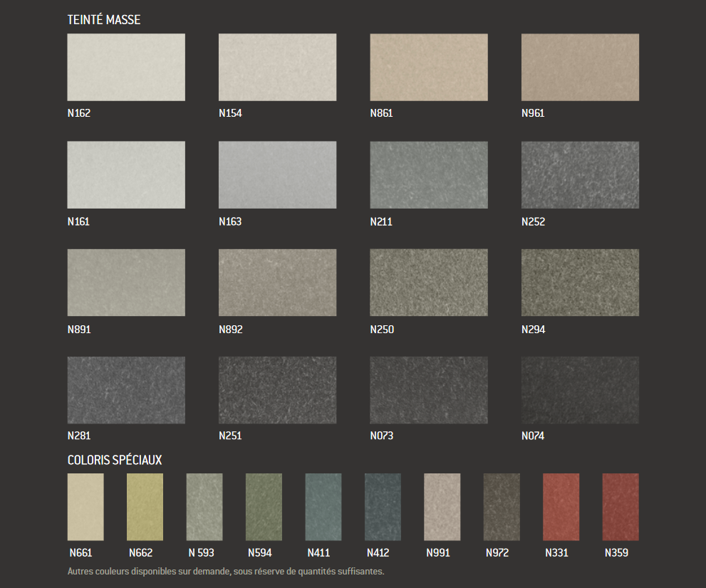The image size is (706, 588).
Task: Click the N281 label text
Action: click(x=79, y=436)
